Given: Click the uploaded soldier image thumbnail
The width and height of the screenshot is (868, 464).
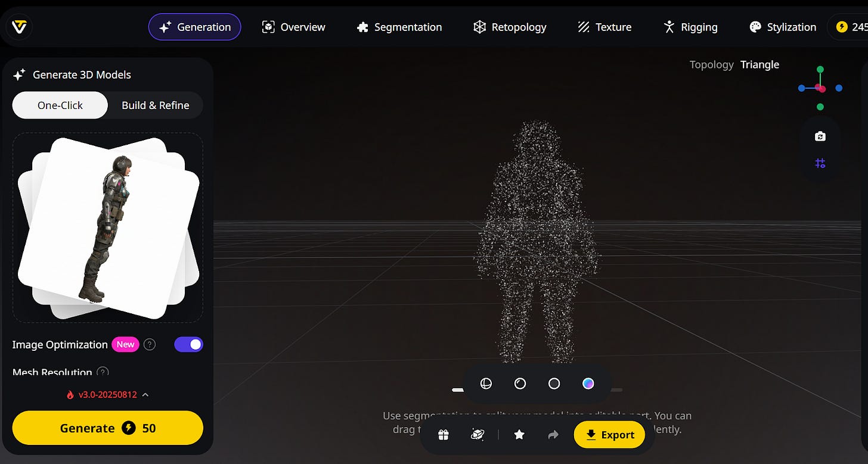Looking at the screenshot, I should (108, 228).
